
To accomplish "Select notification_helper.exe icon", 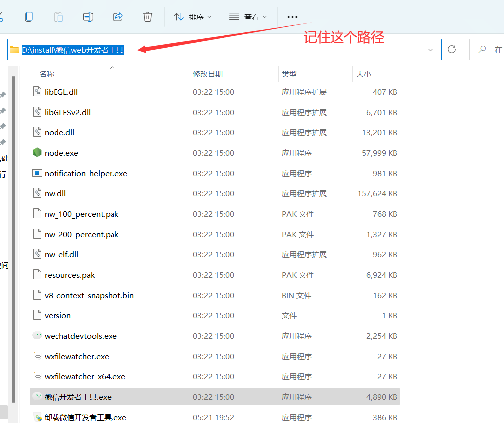I will 37,173.
